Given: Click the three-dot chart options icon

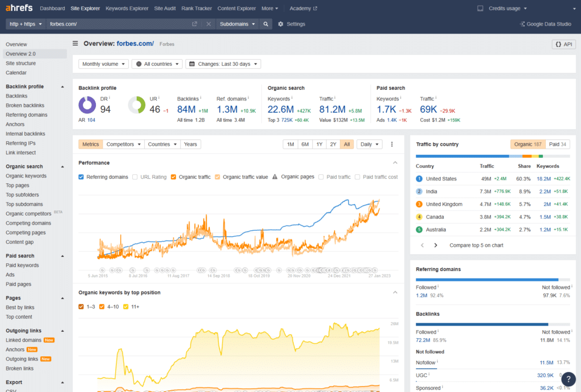Looking at the screenshot, I should pyautogui.click(x=391, y=144).
